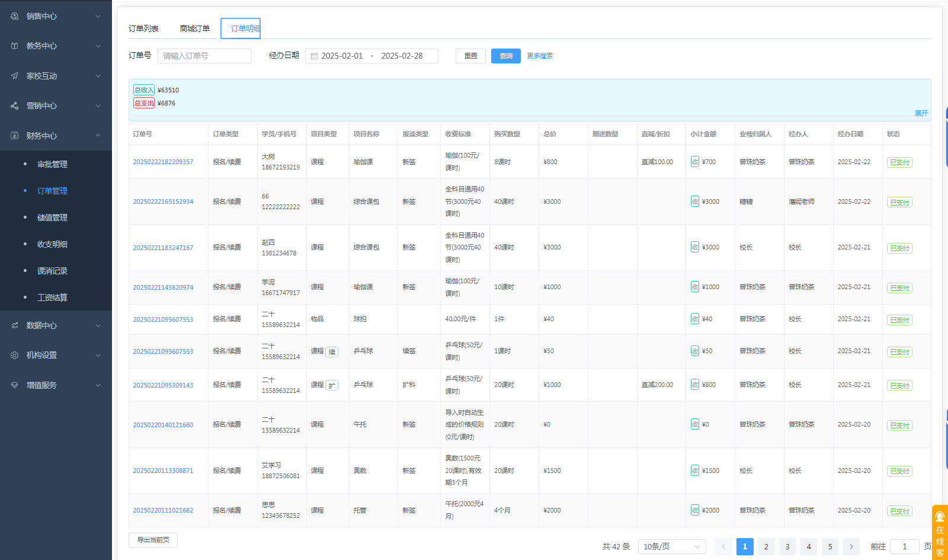Expand the 营销中心 menu
Screen dimensions: 948x560
[98, 105]
